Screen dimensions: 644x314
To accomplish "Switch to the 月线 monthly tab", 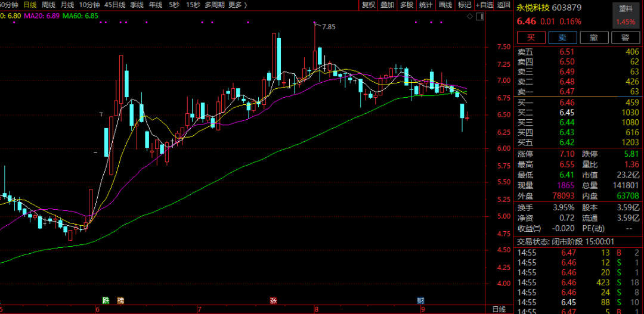I will pyautogui.click(x=67, y=5).
